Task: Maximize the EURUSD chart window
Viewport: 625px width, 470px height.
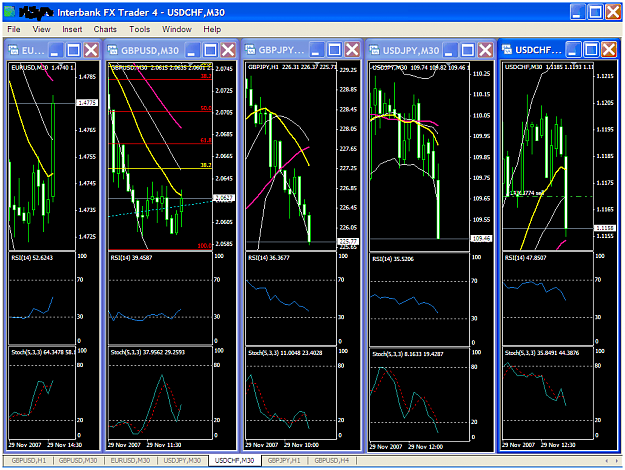Action: pos(73,50)
